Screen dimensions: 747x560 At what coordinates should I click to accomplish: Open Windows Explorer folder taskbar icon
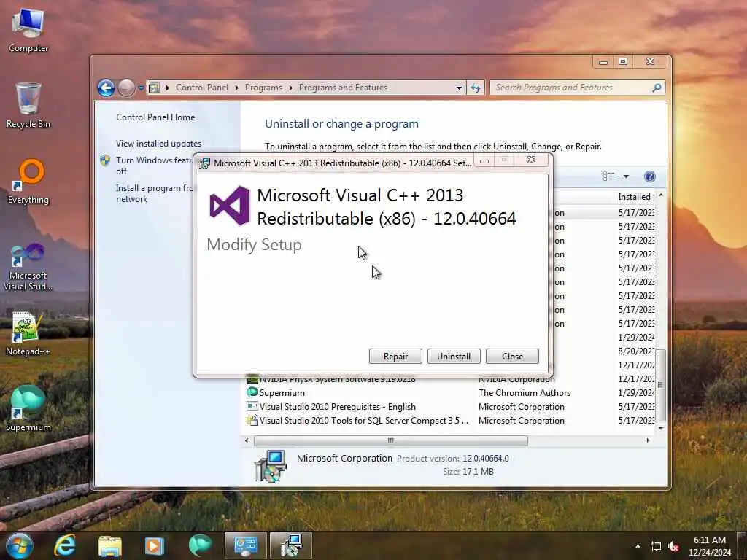coord(109,545)
